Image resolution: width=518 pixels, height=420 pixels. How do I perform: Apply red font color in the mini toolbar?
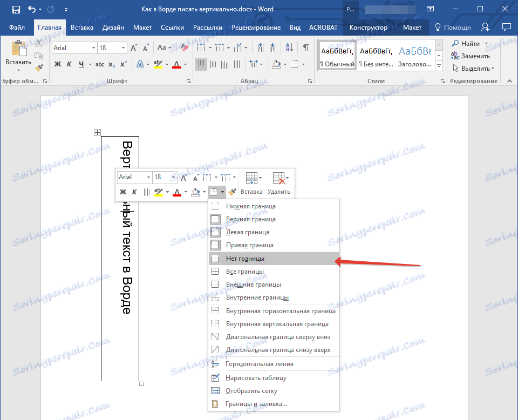(x=176, y=192)
